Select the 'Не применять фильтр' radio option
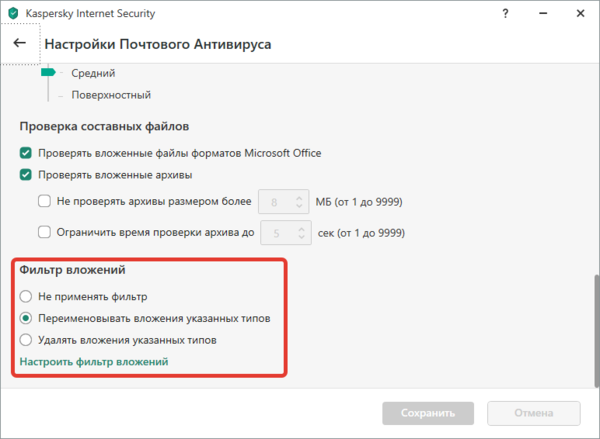Screen dimensions: 600x439 pos(26,296)
